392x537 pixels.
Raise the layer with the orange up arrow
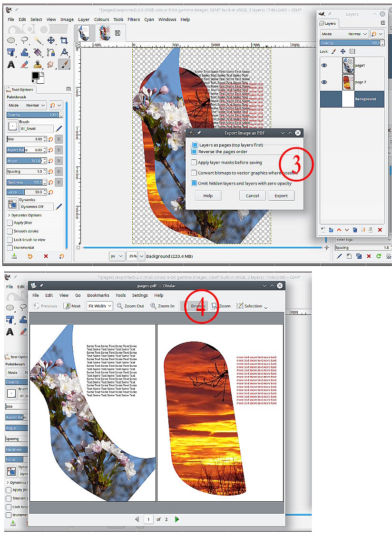click(x=339, y=230)
